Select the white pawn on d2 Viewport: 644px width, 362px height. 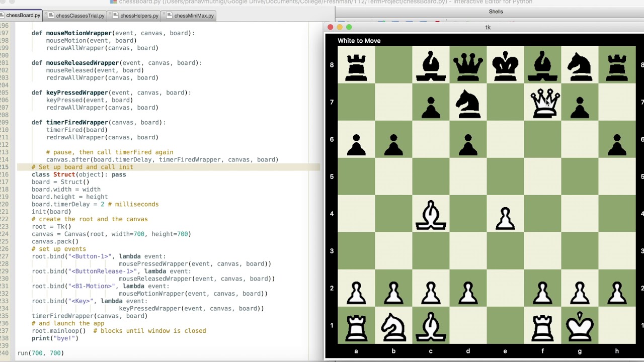point(468,293)
